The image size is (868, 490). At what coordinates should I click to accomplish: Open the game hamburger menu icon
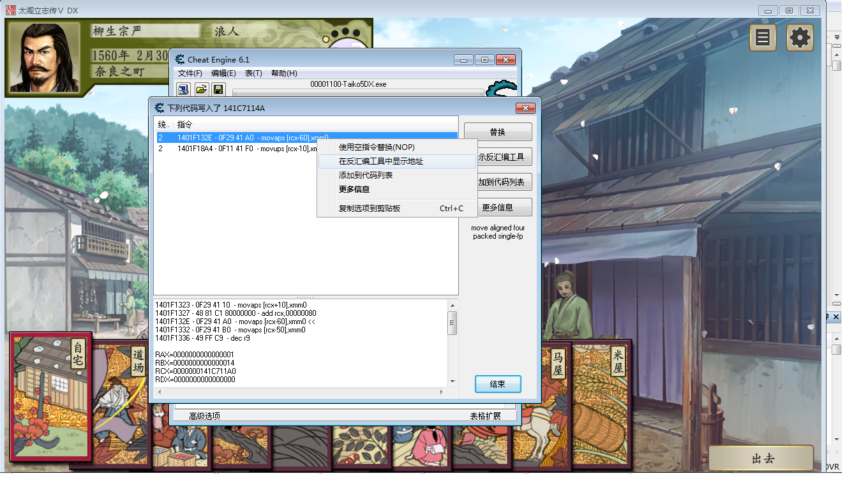[763, 38]
